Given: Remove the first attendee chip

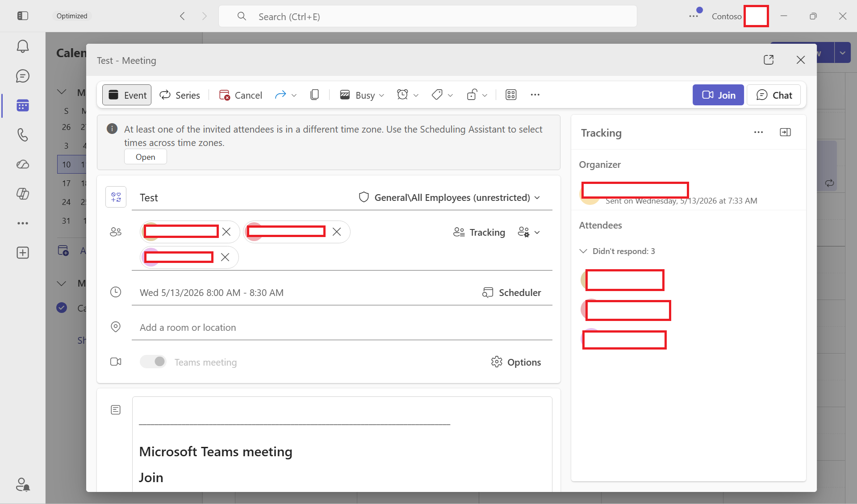Looking at the screenshot, I should [x=226, y=232].
